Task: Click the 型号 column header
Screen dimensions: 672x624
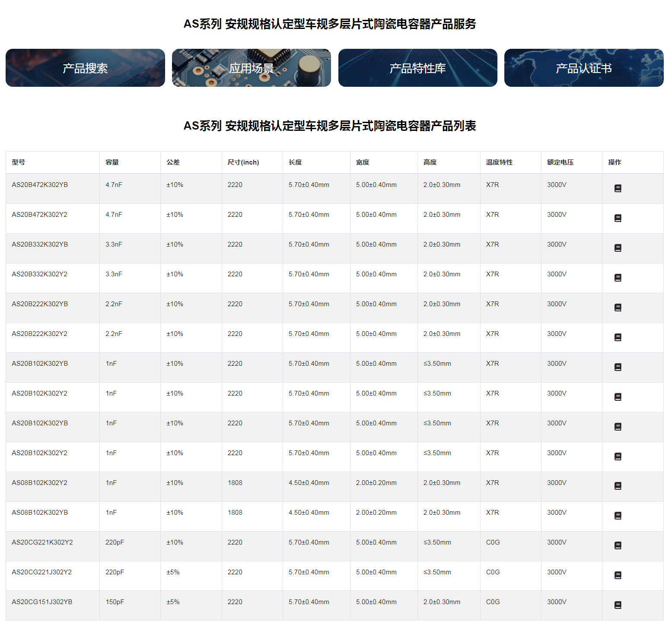Action: 19,162
